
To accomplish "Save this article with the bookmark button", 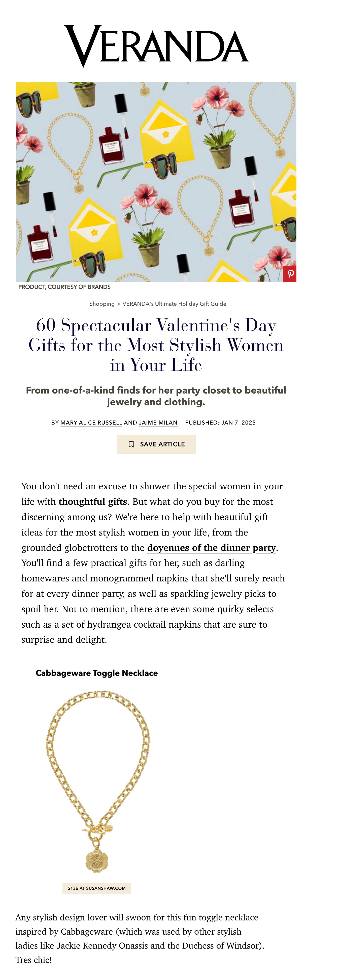I will (x=156, y=444).
